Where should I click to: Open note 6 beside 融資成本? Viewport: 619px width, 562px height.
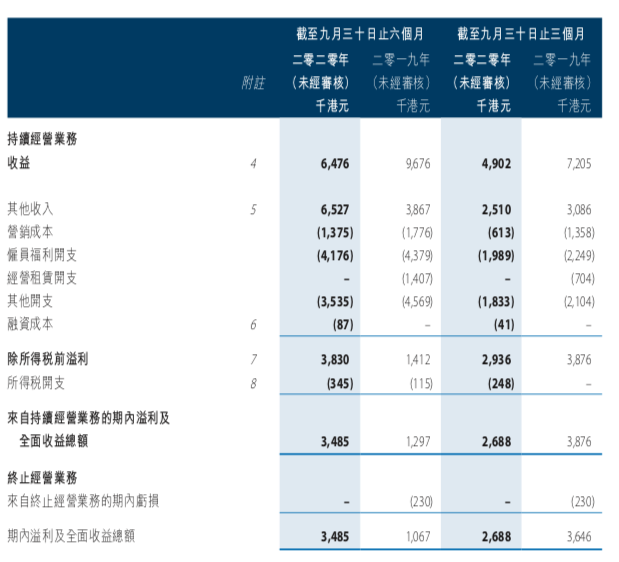pos(254,324)
